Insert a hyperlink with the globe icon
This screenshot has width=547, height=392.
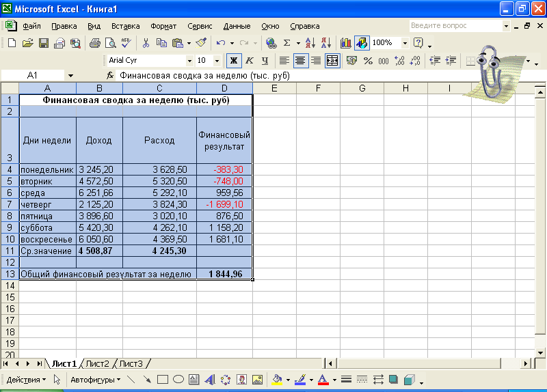271,43
